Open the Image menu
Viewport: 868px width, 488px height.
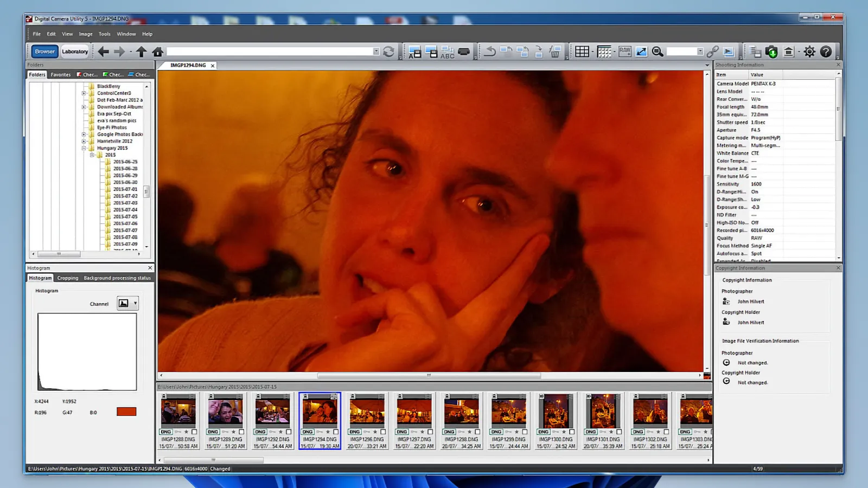pos(86,34)
